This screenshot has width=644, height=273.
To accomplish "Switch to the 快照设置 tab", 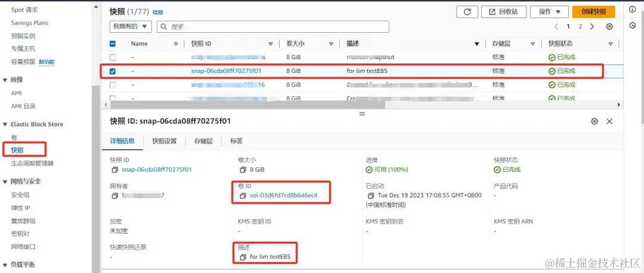I will 165,141.
